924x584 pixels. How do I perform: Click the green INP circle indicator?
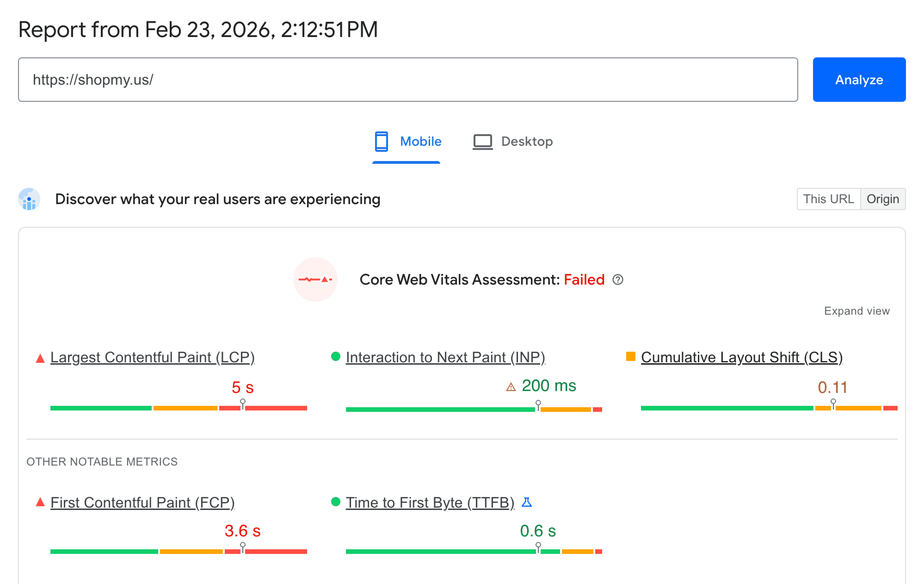tap(335, 357)
